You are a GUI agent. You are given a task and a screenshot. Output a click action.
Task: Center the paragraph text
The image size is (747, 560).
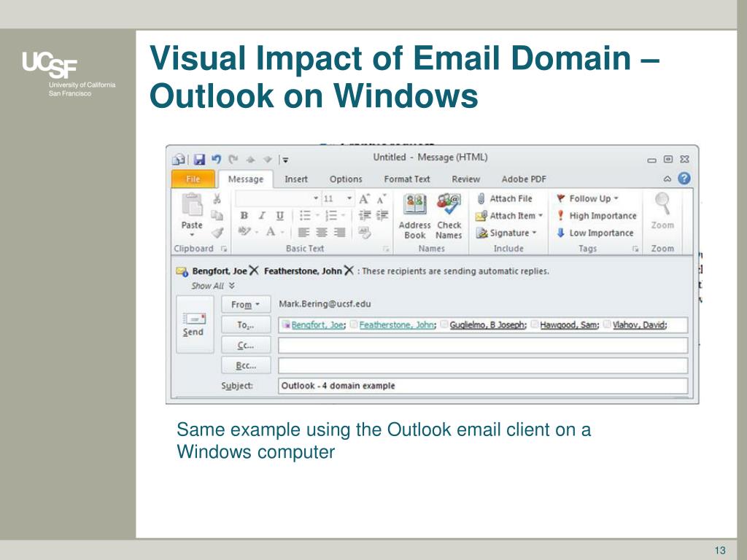(x=322, y=233)
